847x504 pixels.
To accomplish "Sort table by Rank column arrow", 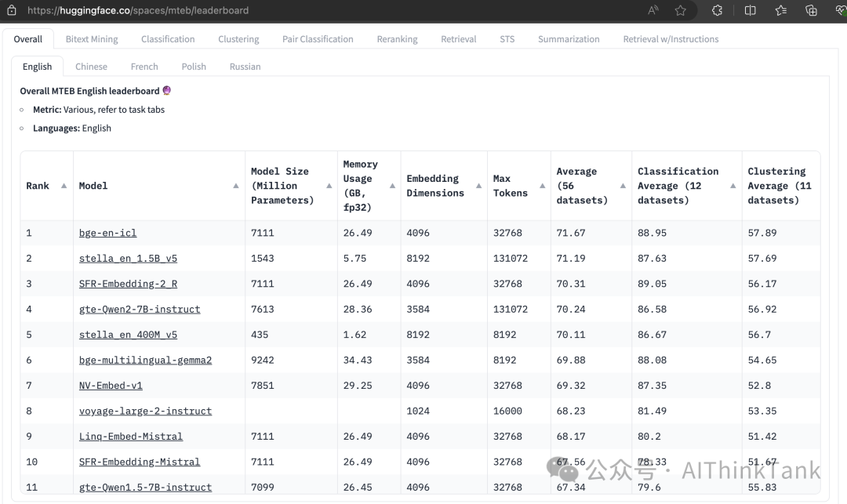I will (64, 186).
